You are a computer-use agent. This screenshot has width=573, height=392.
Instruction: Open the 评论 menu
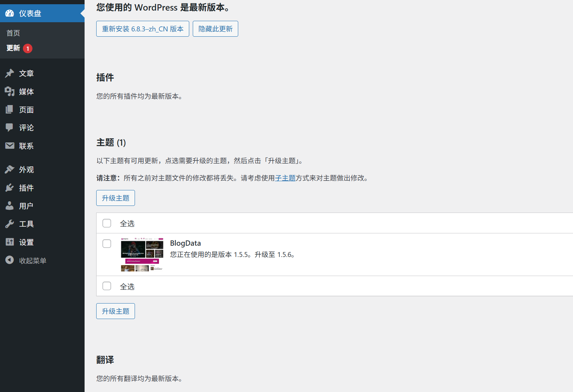pyautogui.click(x=42, y=128)
